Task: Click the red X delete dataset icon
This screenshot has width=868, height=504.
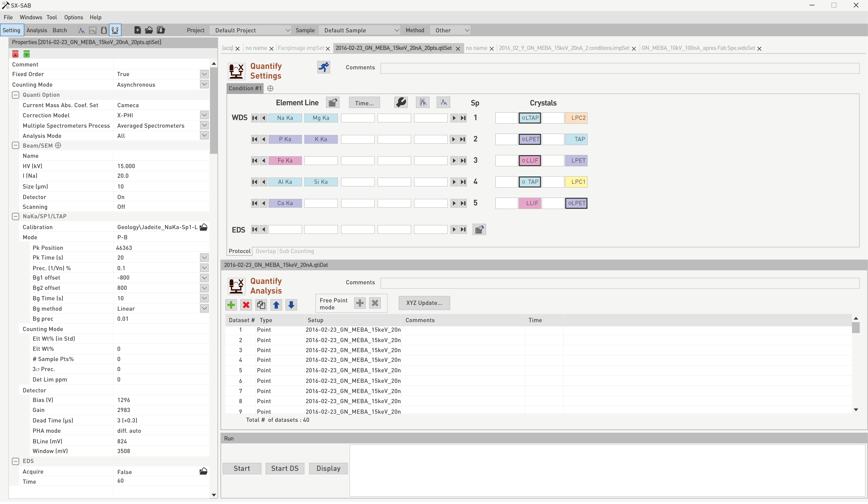Action: [x=246, y=305]
